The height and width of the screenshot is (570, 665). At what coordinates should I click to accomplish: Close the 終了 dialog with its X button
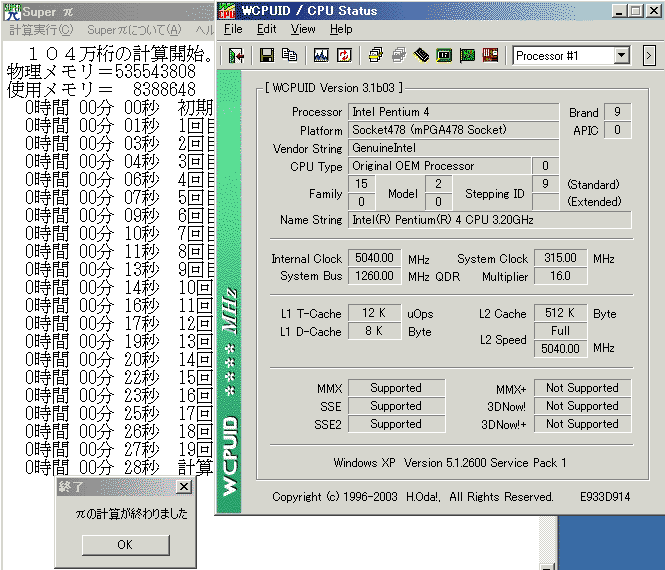coord(183,487)
